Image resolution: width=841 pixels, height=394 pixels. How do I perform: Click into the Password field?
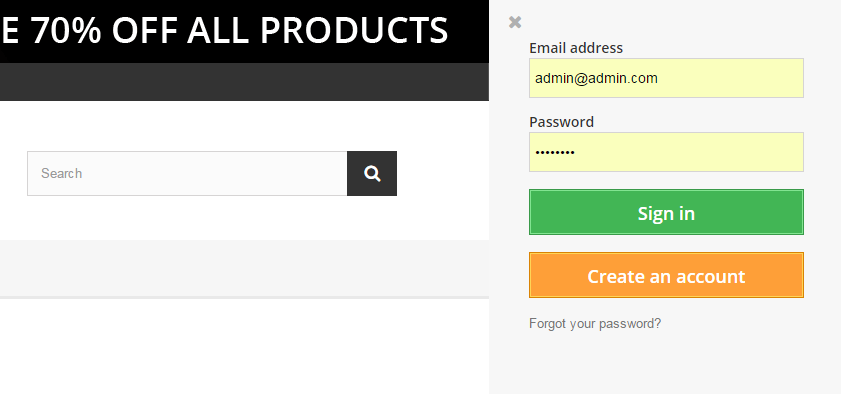tap(666, 152)
